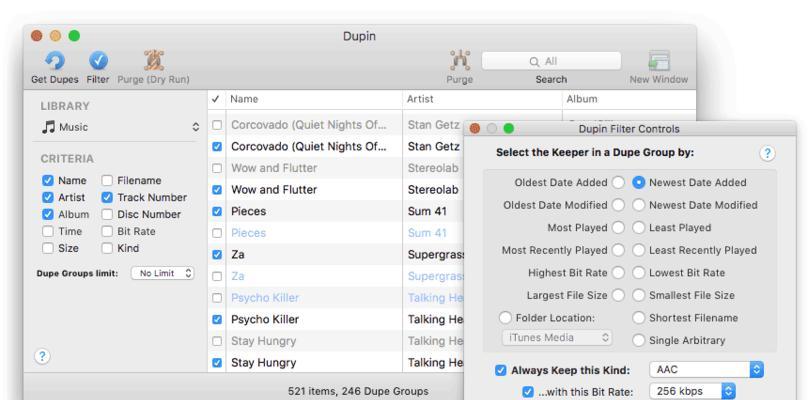Check the blue Za row checkbox

tap(217, 276)
